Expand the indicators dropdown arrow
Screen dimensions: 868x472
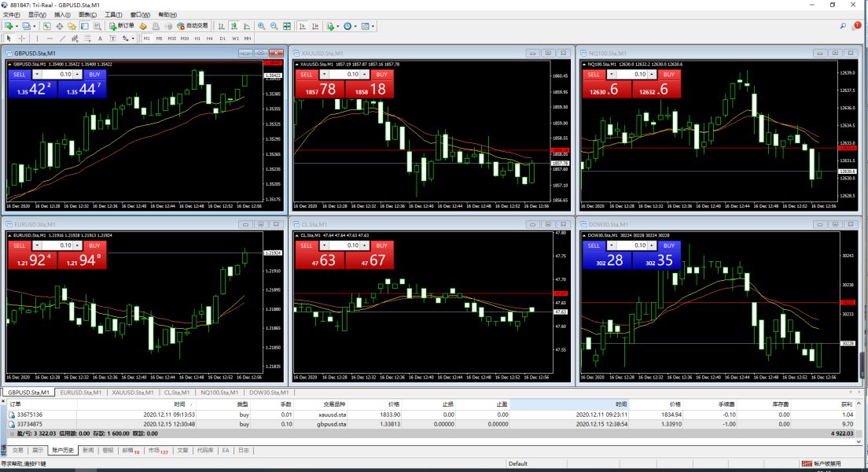337,26
